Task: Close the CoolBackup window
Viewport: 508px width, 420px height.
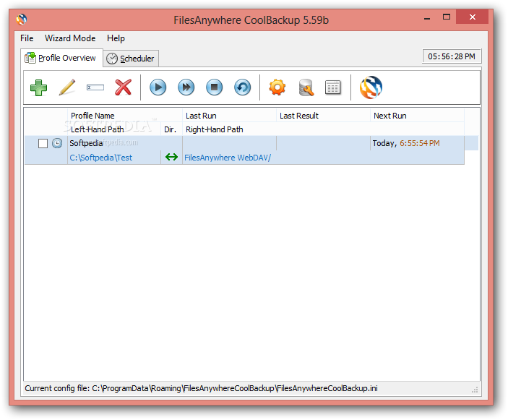Action: [473, 17]
